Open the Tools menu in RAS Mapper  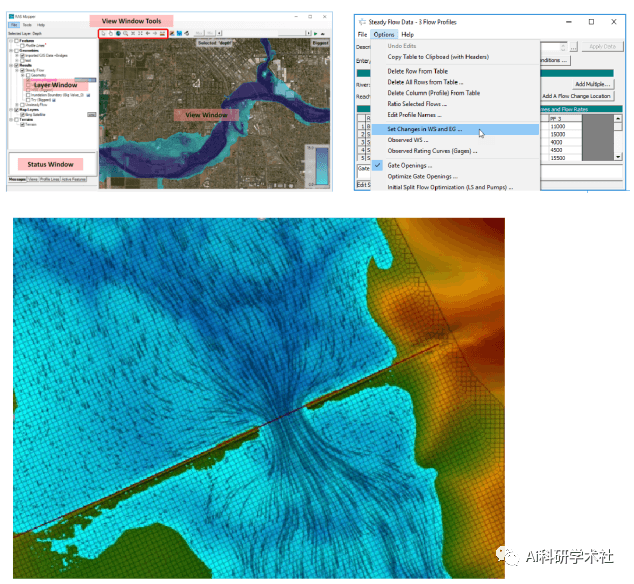(27, 25)
